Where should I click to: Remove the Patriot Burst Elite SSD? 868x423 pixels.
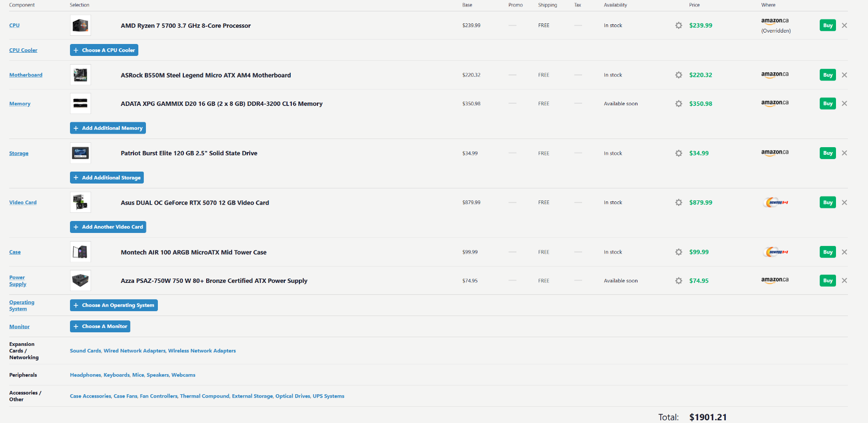844,153
